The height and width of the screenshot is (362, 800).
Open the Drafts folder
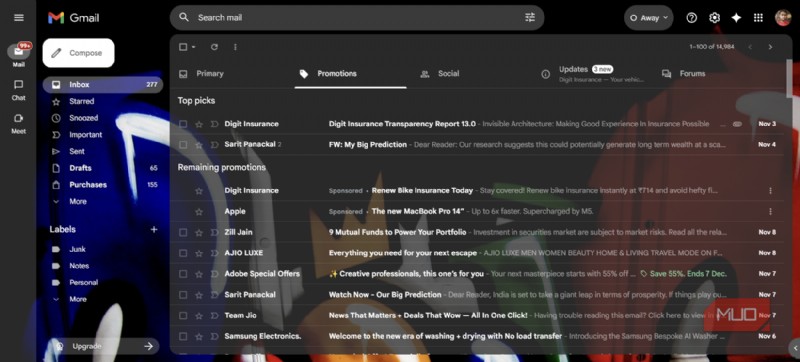(103, 168)
